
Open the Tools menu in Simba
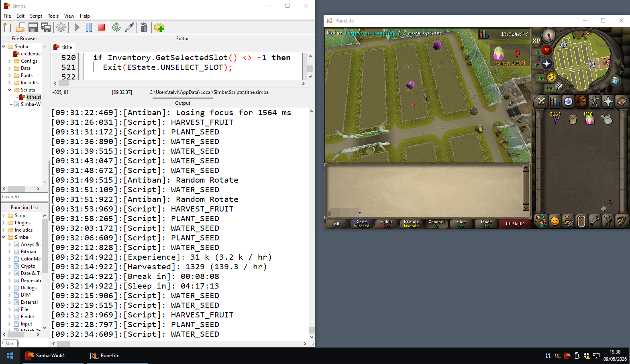pyautogui.click(x=53, y=16)
